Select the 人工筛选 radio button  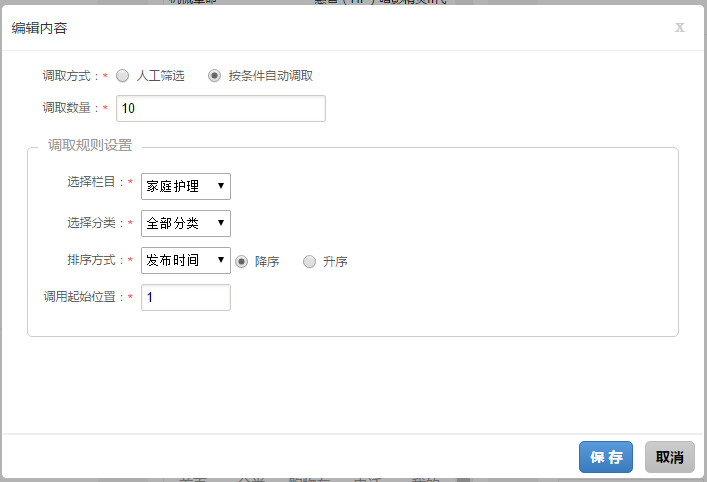click(x=123, y=76)
